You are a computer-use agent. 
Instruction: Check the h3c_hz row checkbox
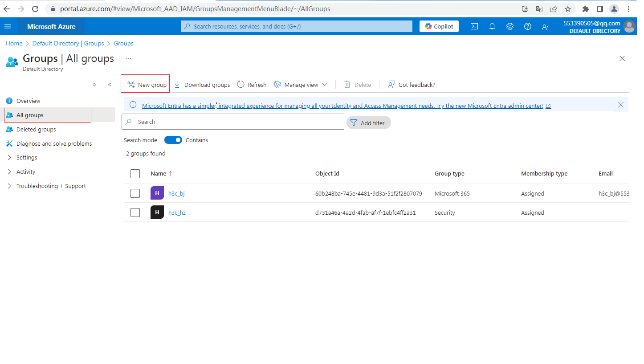135,213
